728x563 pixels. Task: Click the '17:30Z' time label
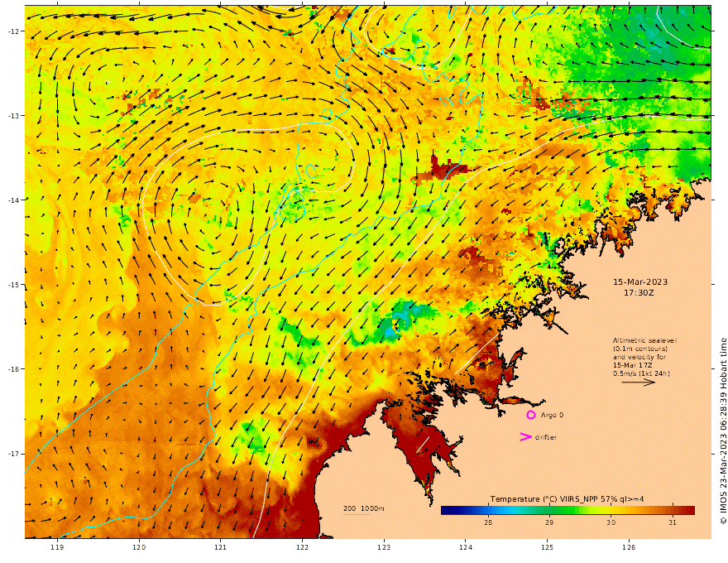(639, 293)
